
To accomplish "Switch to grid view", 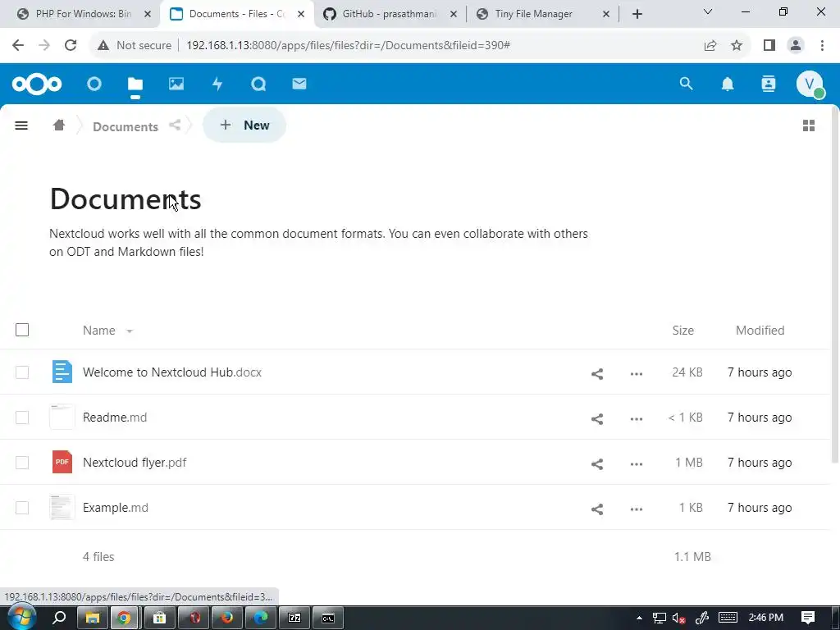I will click(808, 126).
